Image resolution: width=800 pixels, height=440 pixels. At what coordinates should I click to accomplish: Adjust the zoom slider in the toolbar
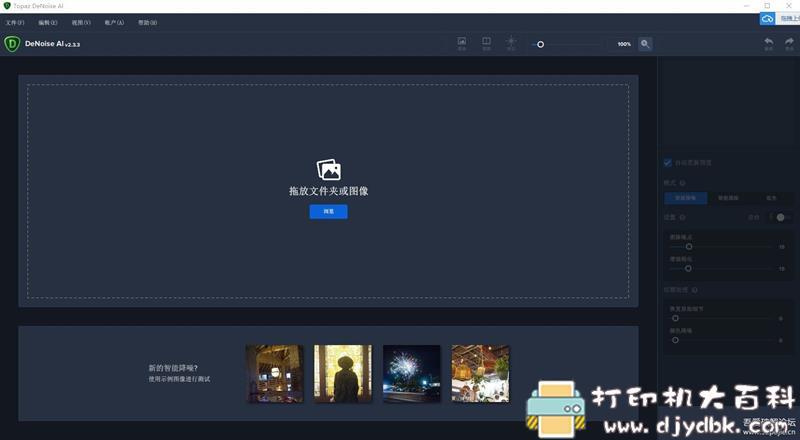click(566, 44)
